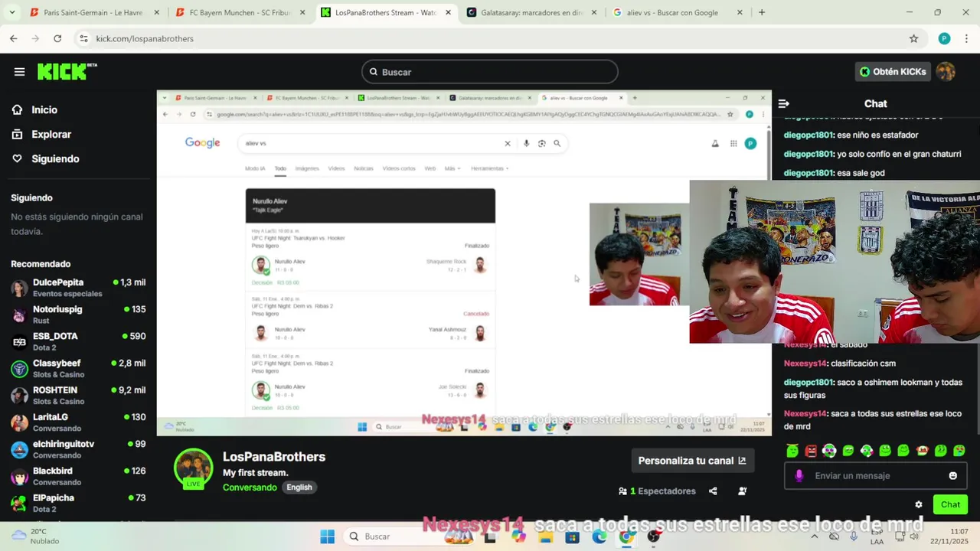980x551 pixels.
Task: Insert the first green headphones emote
Action: coord(829,451)
